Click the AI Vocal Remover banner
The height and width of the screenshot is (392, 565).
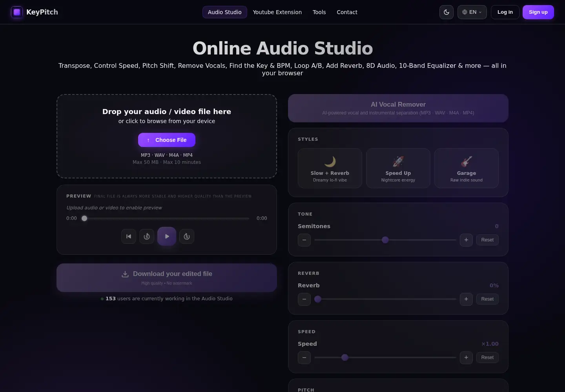click(398, 108)
